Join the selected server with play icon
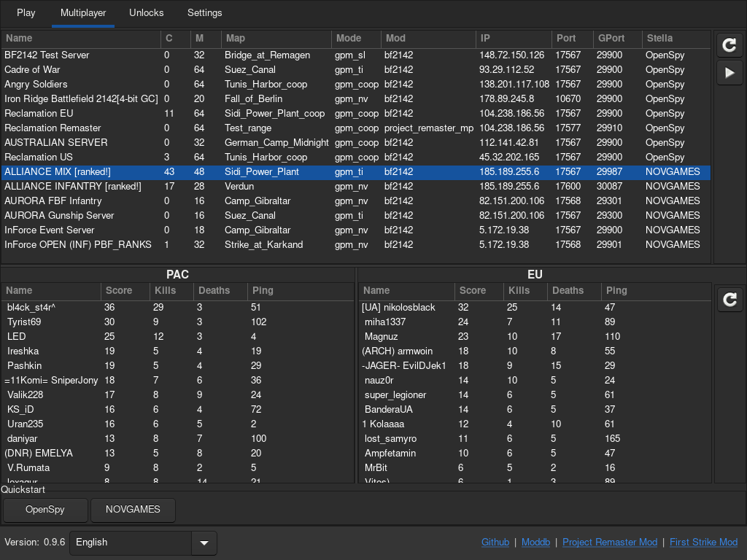The width and height of the screenshot is (747, 560). pos(729,73)
